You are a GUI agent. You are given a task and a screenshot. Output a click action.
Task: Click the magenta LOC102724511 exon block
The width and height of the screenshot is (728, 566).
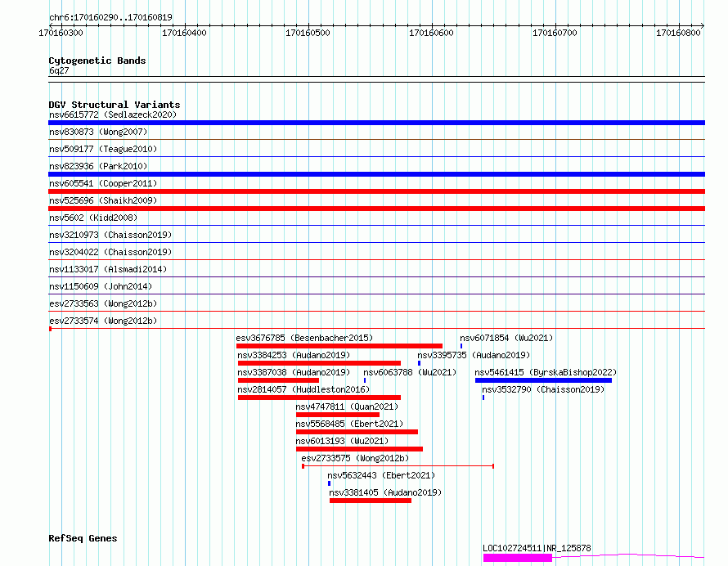(x=518, y=558)
